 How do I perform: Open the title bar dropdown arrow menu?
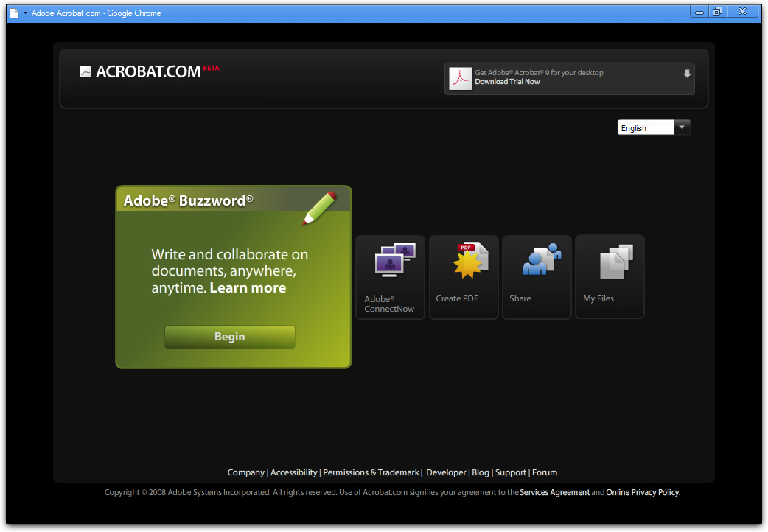[x=25, y=13]
